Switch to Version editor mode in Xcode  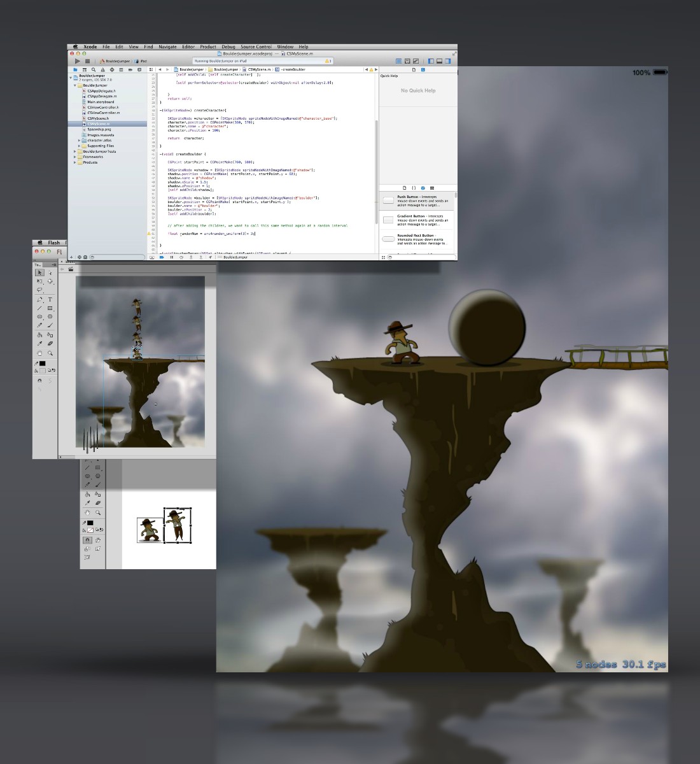(416, 61)
